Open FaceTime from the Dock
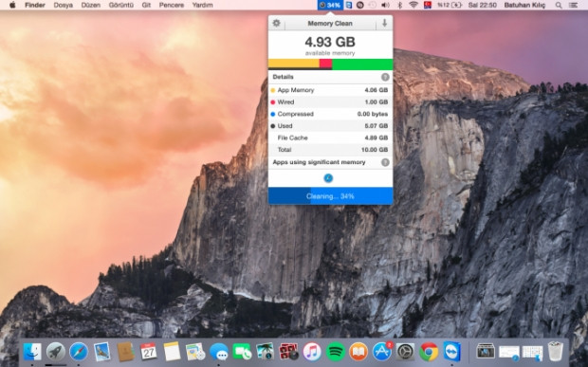The width and height of the screenshot is (588, 367). pos(242,352)
